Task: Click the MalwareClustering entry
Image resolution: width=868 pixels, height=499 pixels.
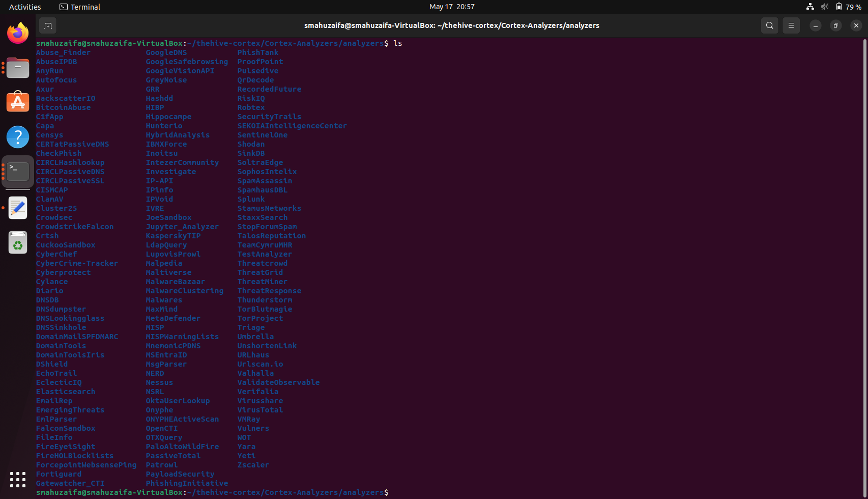Action: (x=185, y=291)
